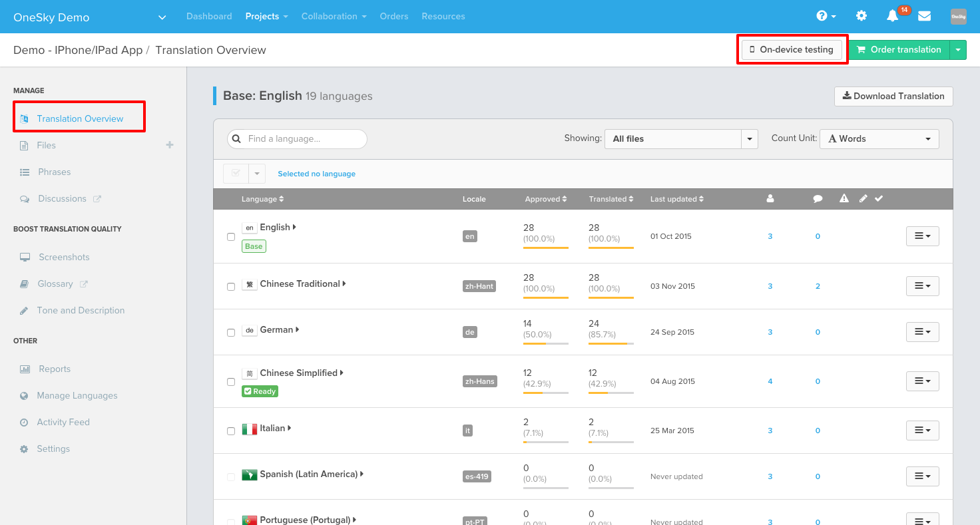The width and height of the screenshot is (980, 525).
Task: Open the Count Unit Words dropdown
Action: (879, 139)
